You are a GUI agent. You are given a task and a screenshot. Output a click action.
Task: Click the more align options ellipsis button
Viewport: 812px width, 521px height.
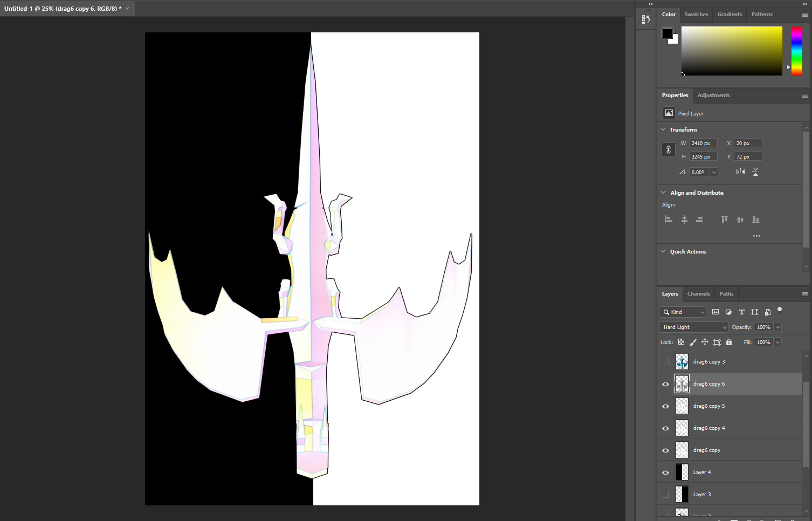click(x=756, y=236)
